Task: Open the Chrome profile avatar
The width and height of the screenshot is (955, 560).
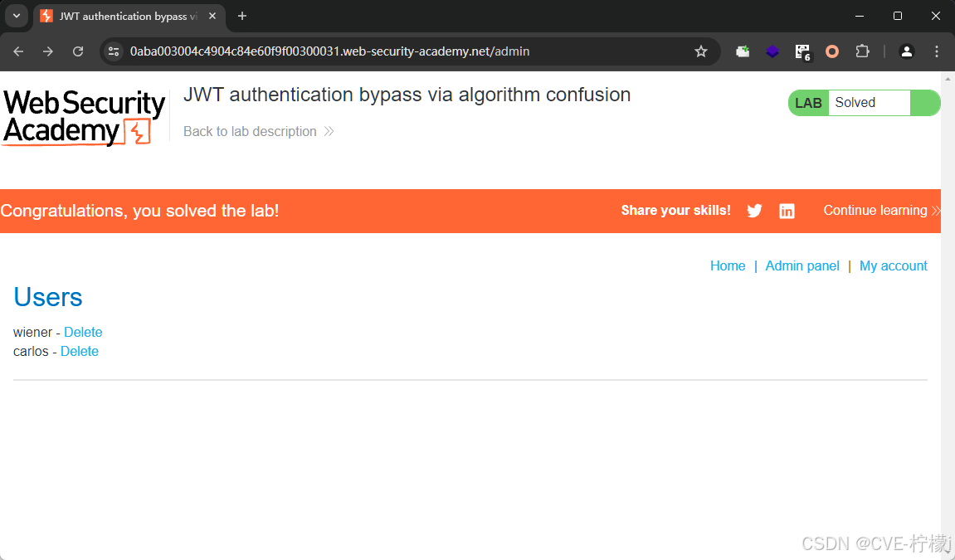Action: pos(906,51)
